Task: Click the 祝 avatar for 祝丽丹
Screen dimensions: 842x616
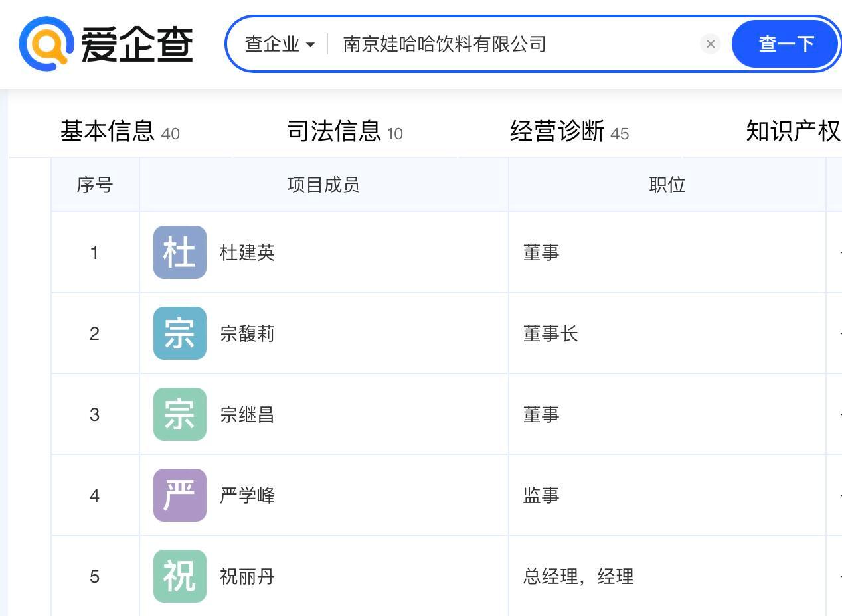Action: [x=180, y=576]
